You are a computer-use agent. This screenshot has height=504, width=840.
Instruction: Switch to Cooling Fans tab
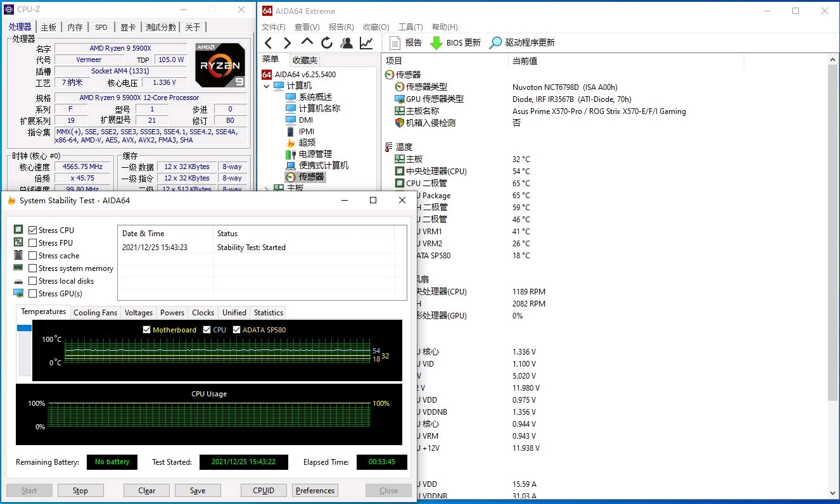click(96, 313)
